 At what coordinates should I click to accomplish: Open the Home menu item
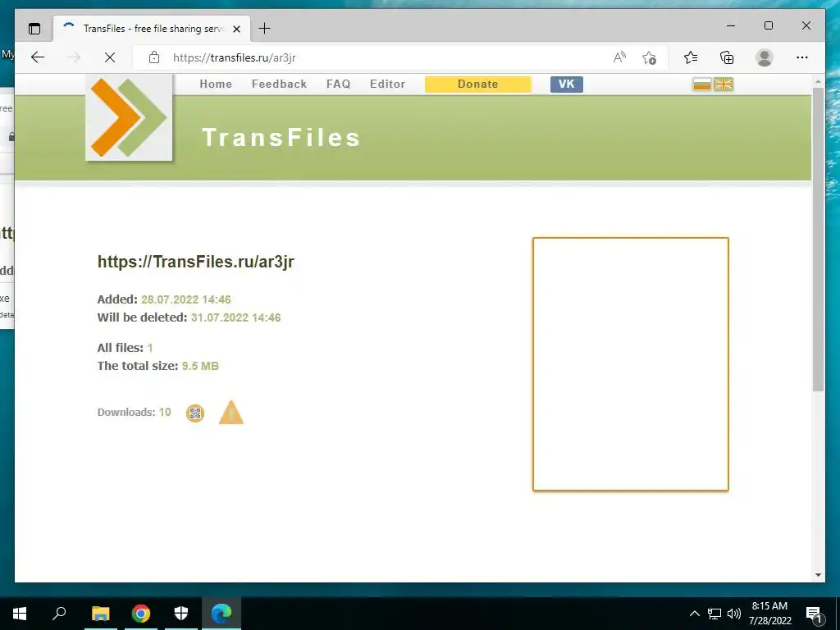[x=216, y=84]
